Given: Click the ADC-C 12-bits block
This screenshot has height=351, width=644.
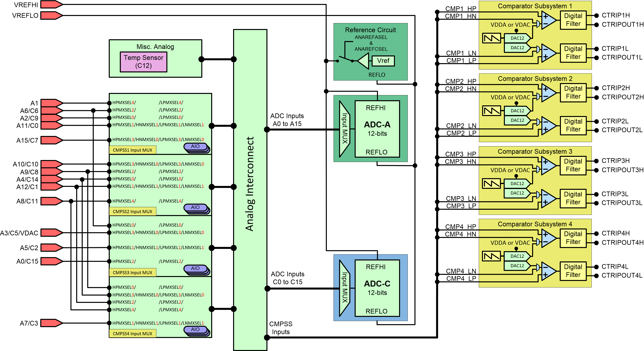Looking at the screenshot, I should coord(377,288).
